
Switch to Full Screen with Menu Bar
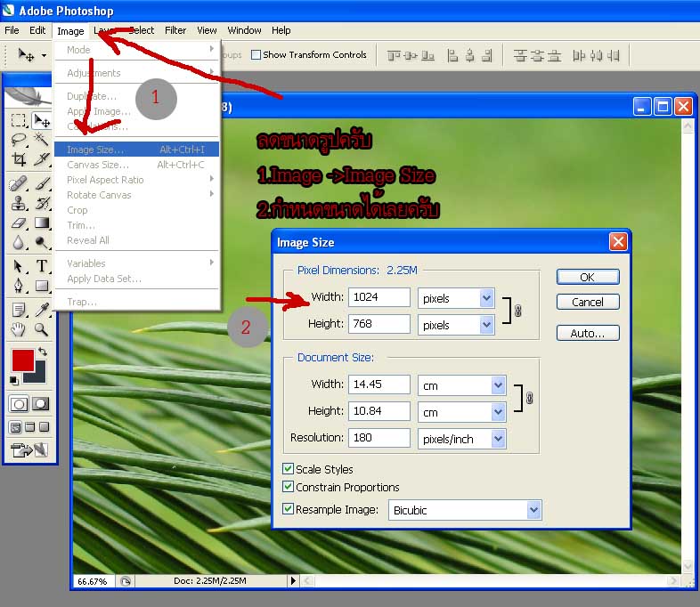(30, 427)
